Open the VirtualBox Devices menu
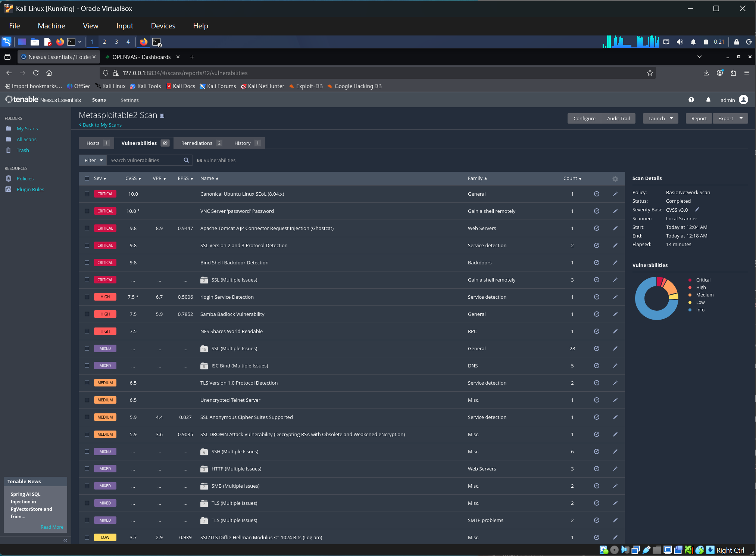 (x=163, y=26)
